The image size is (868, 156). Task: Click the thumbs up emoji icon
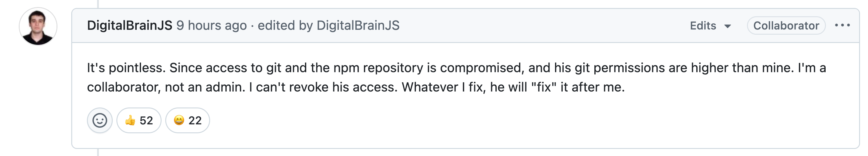(130, 120)
